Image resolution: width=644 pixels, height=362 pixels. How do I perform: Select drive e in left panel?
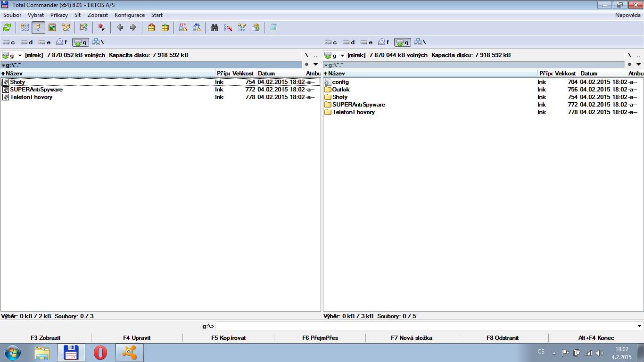pos(45,42)
